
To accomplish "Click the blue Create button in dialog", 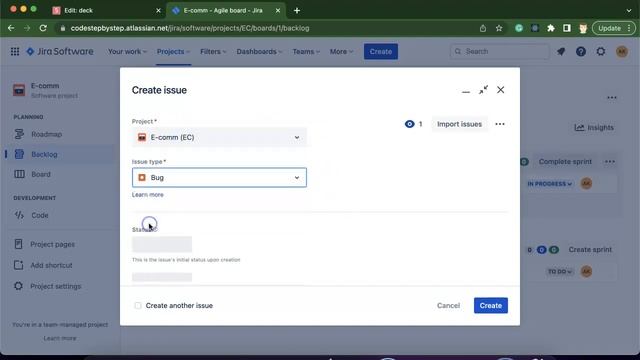I will 491,305.
